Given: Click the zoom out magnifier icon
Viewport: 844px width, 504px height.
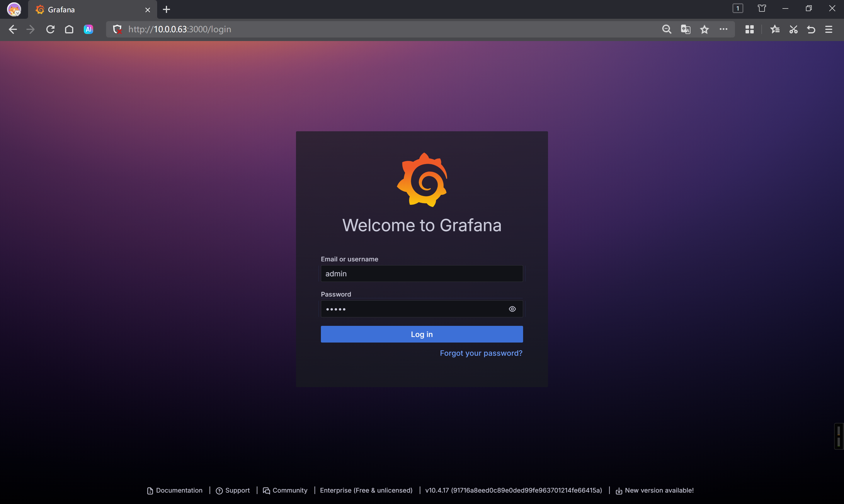Looking at the screenshot, I should tap(667, 30).
